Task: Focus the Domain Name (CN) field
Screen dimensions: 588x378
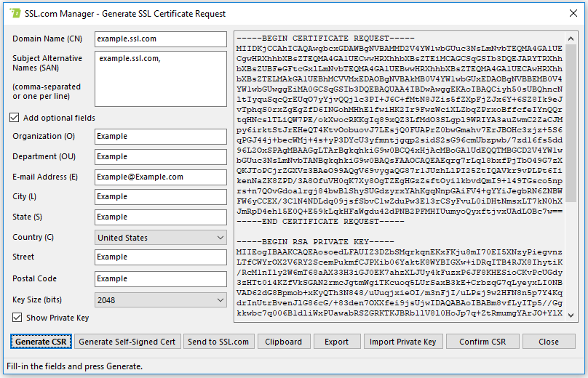Action: (x=161, y=39)
